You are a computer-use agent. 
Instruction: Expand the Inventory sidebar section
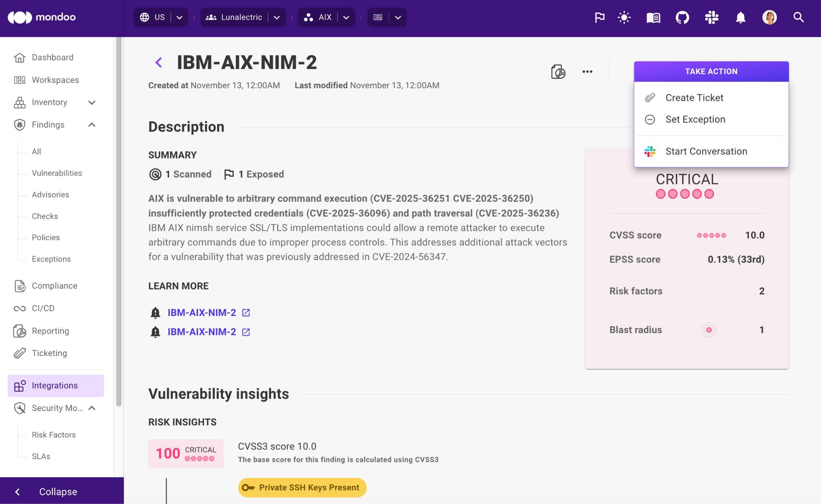tap(92, 102)
